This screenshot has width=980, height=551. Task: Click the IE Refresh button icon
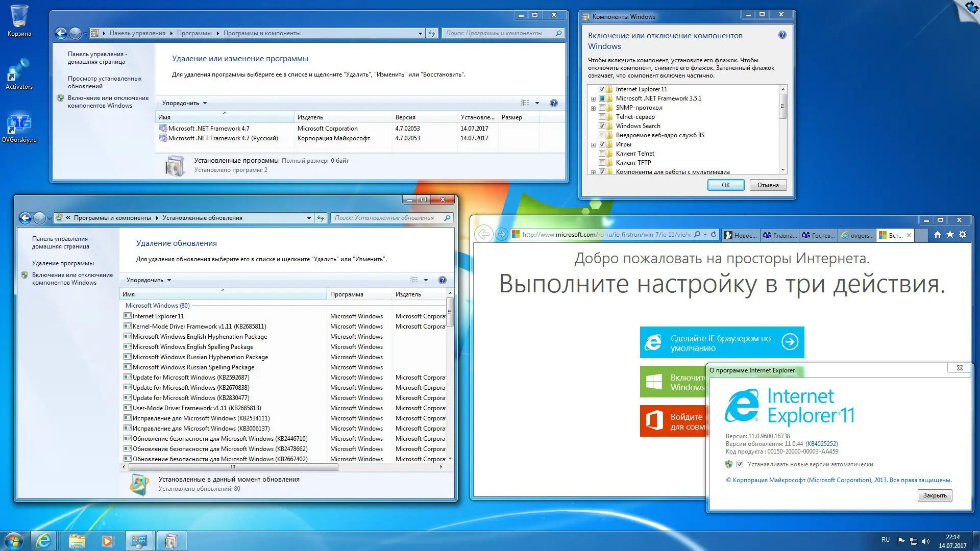tap(714, 235)
